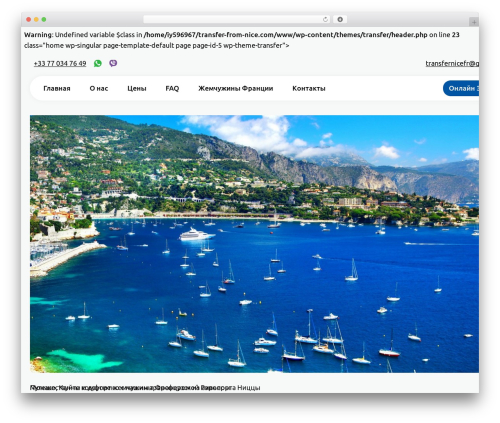Open WhatsApp chat icon
The width and height of the screenshot is (500, 423).
(98, 63)
